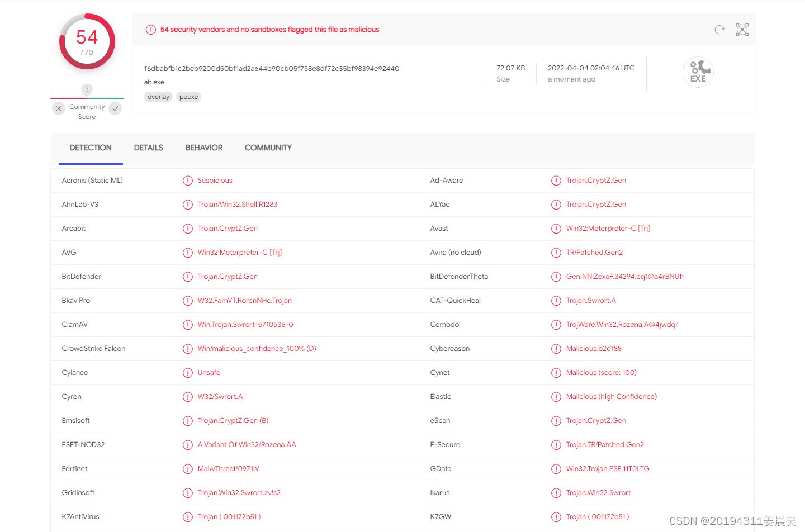This screenshot has width=805, height=532.
Task: Click Win/malicious_confidence_100% (D) result
Action: click(x=257, y=349)
